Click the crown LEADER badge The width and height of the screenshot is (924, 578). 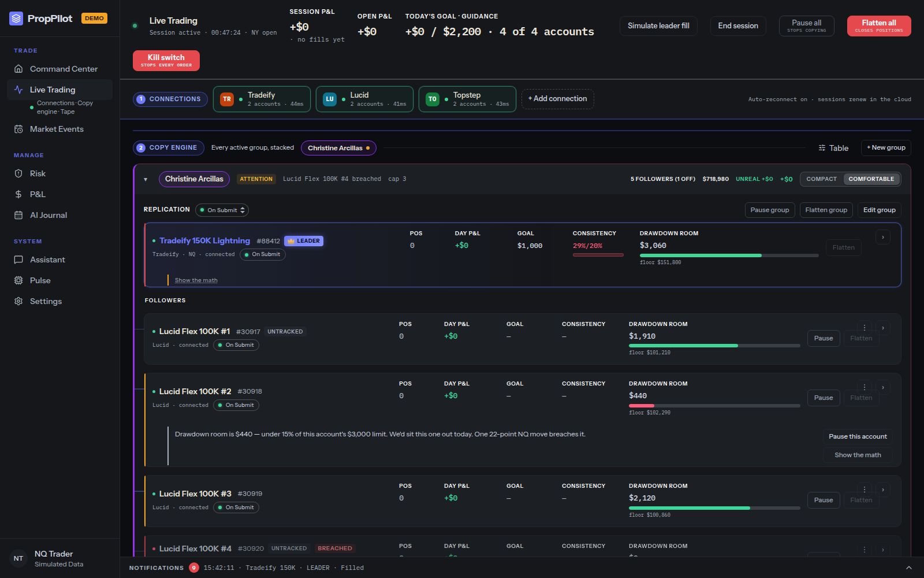pyautogui.click(x=304, y=241)
